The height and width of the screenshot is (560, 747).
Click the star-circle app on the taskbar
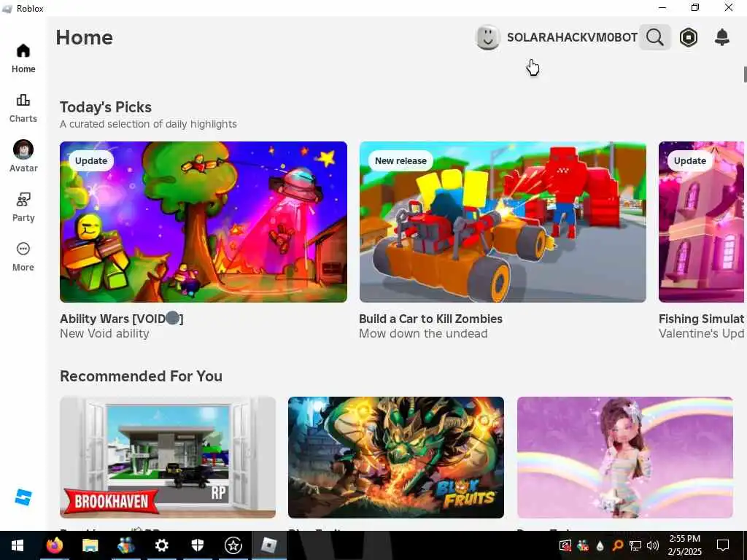(233, 545)
